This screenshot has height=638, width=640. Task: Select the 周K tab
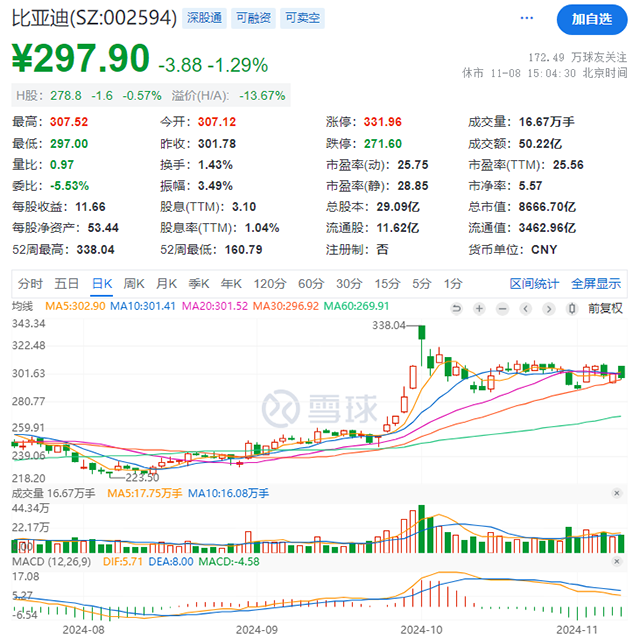[x=134, y=283]
